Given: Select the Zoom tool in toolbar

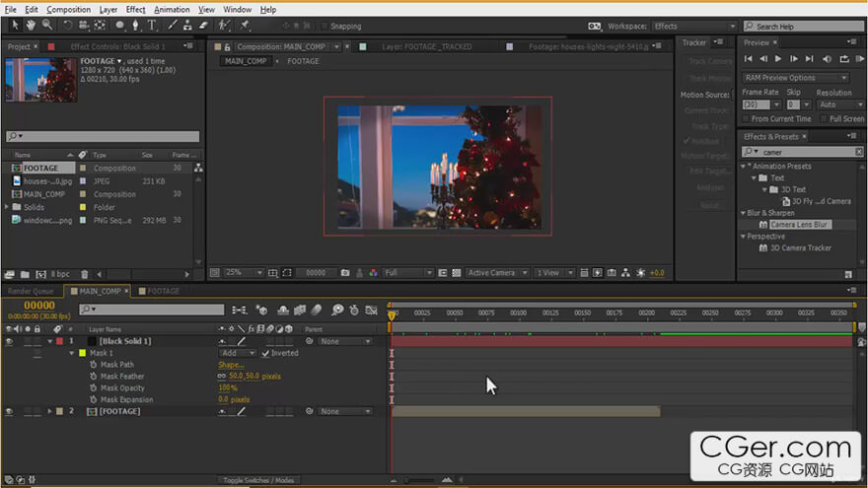Looking at the screenshot, I should (x=47, y=26).
